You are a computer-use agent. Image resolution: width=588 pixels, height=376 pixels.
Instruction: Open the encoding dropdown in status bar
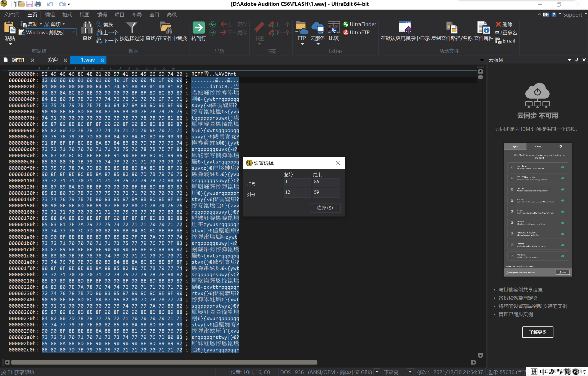[x=377, y=372]
